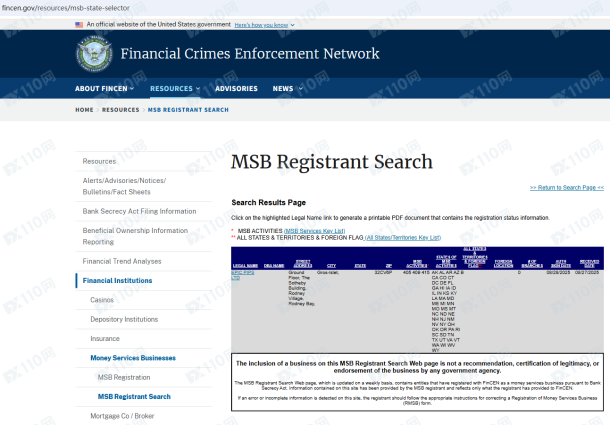Select Bank Secrecy Act Filing Information sidebar item

pos(139,211)
